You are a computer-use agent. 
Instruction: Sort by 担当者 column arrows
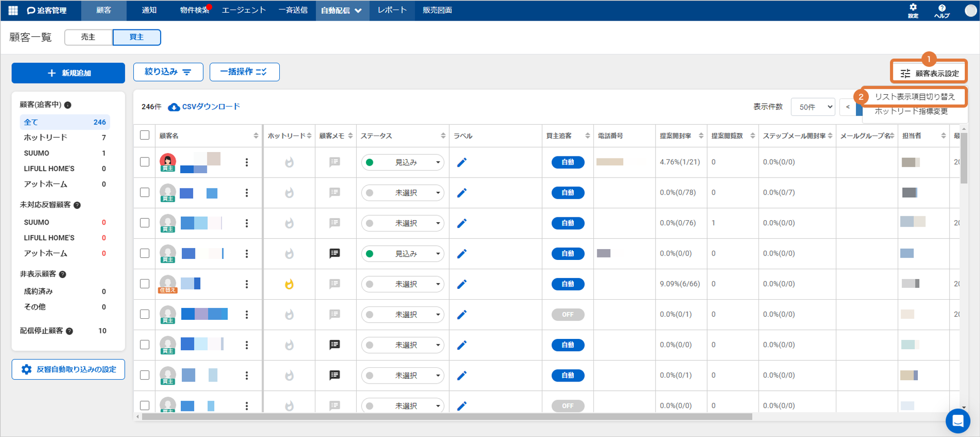(x=943, y=136)
